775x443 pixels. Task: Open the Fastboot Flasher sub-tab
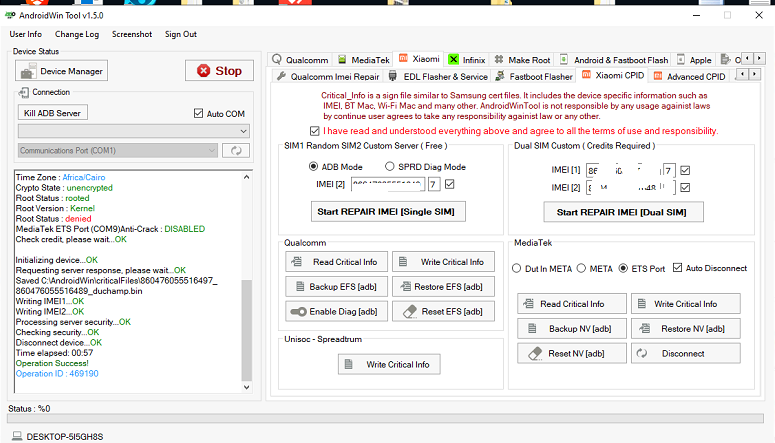click(534, 77)
